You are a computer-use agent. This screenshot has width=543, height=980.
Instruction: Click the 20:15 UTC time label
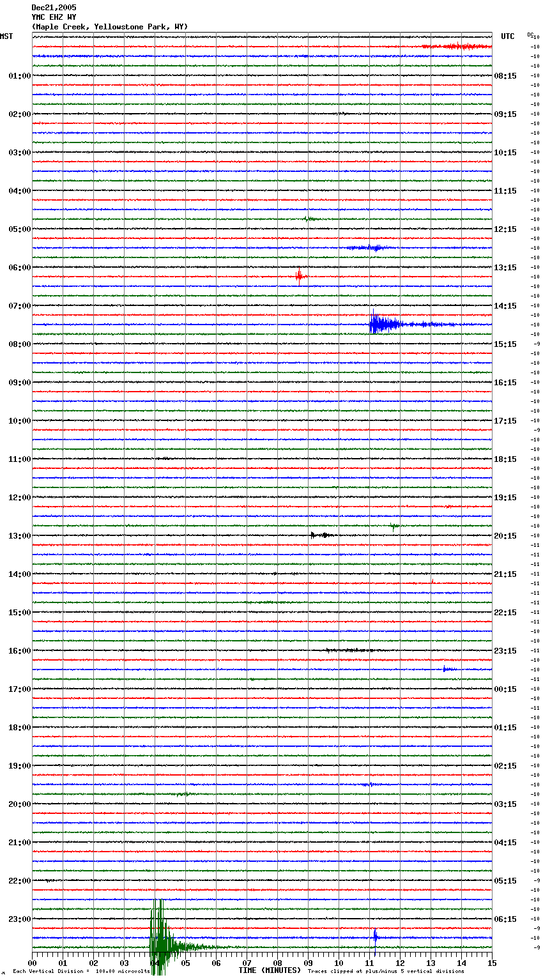[x=505, y=536]
